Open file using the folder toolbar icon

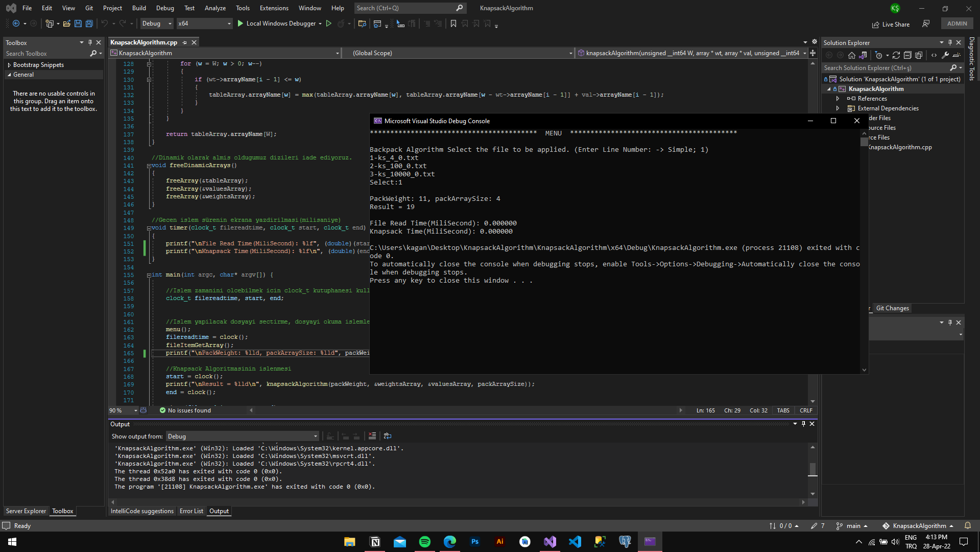pos(67,24)
